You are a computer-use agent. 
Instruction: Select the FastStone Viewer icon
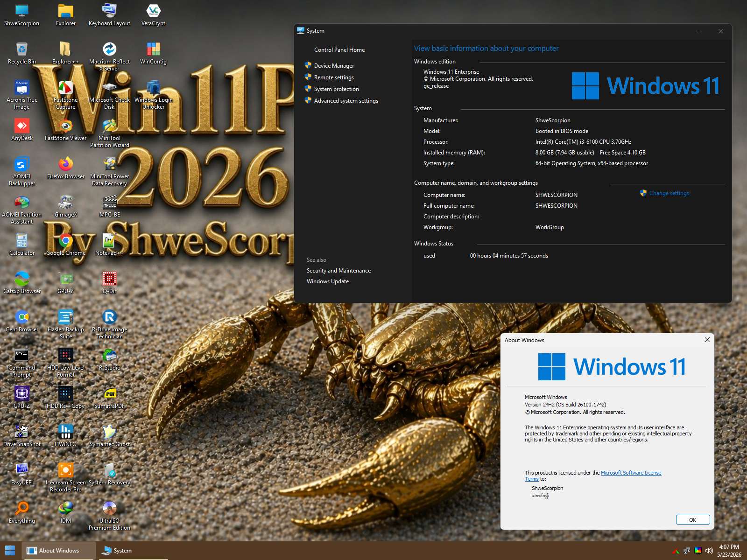(x=66, y=130)
